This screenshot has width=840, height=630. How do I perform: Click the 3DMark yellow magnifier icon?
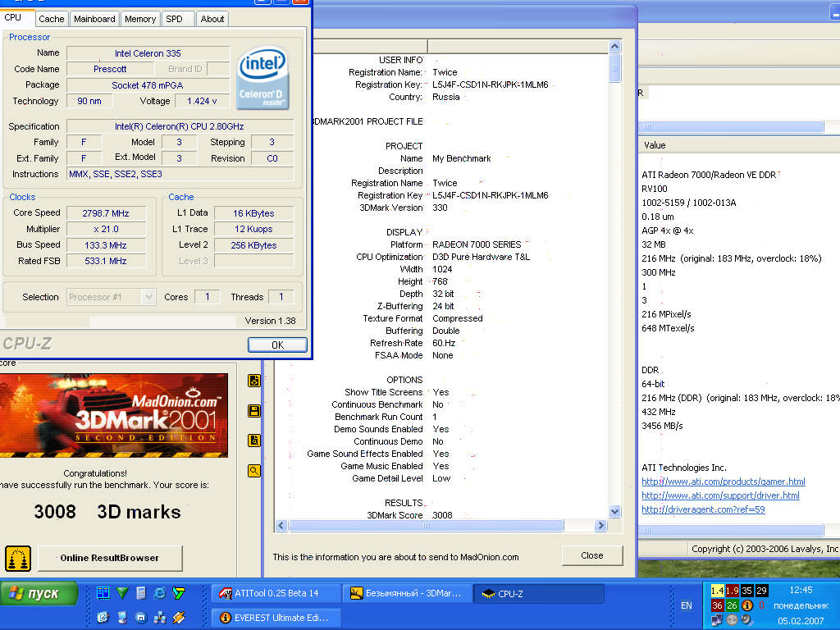(x=254, y=471)
